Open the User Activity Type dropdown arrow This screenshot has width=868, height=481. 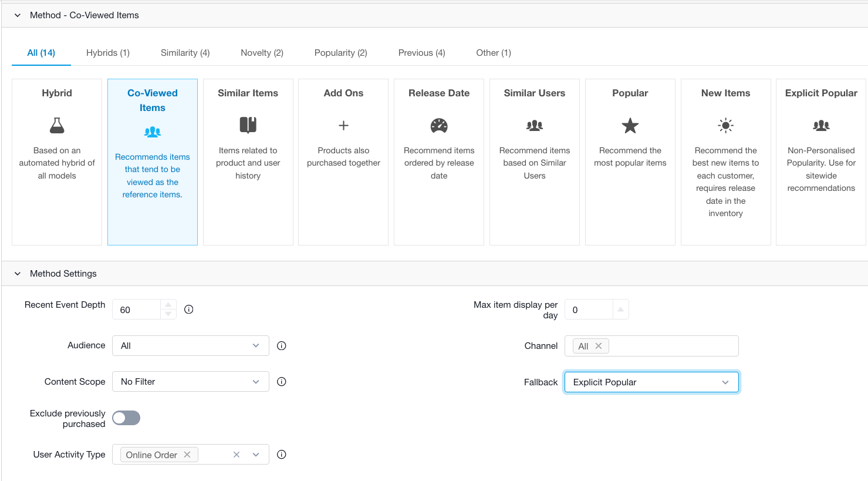[256, 455]
